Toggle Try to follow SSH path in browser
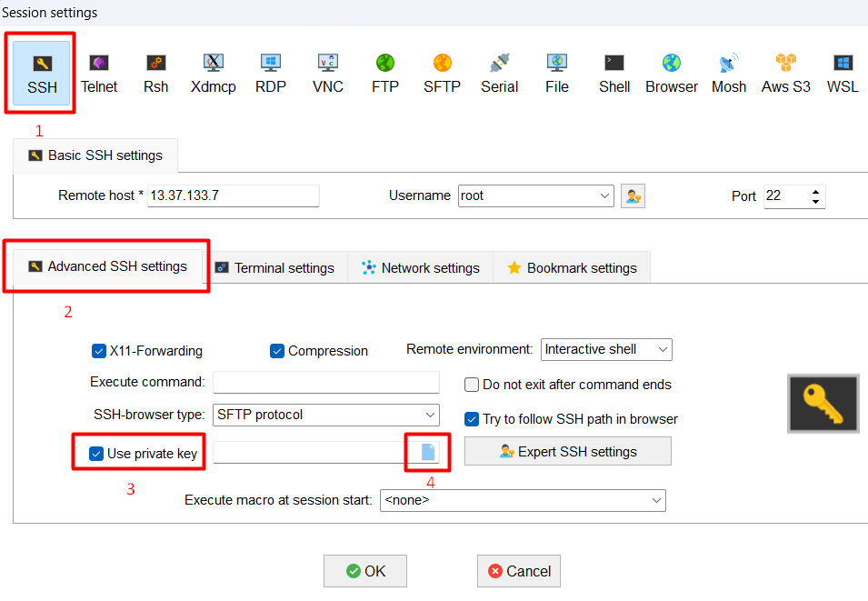Viewport: 868px width, 601px height. pos(472,419)
